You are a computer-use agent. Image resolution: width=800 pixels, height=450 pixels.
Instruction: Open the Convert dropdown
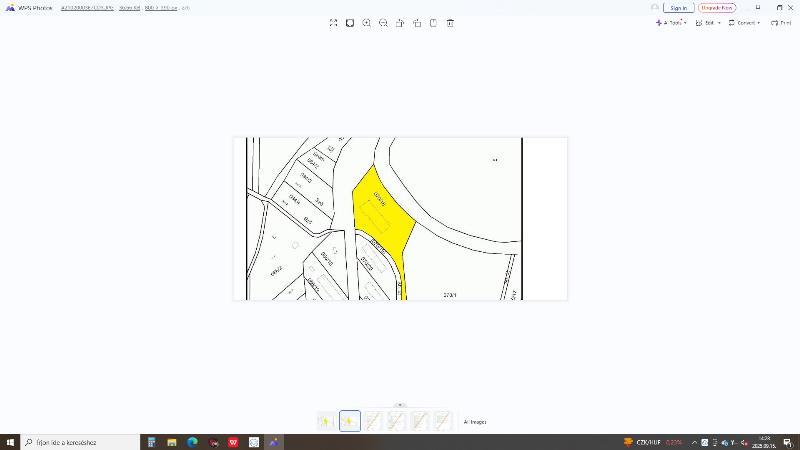tap(745, 22)
